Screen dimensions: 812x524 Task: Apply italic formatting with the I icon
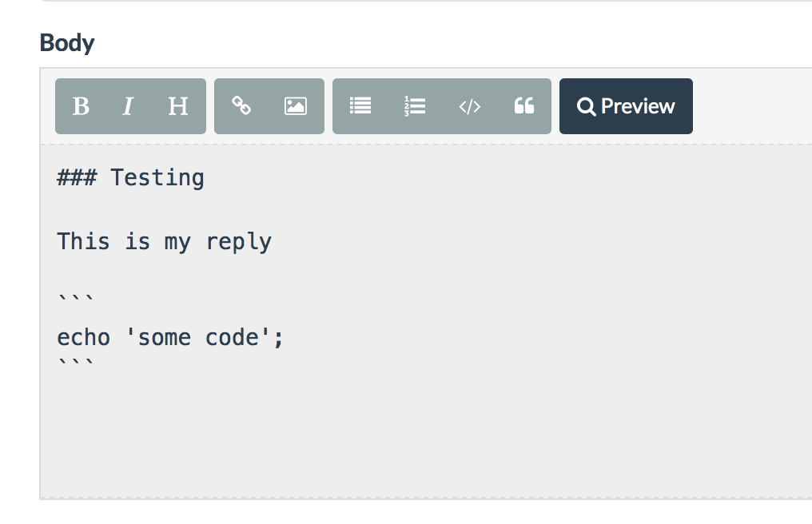click(128, 106)
